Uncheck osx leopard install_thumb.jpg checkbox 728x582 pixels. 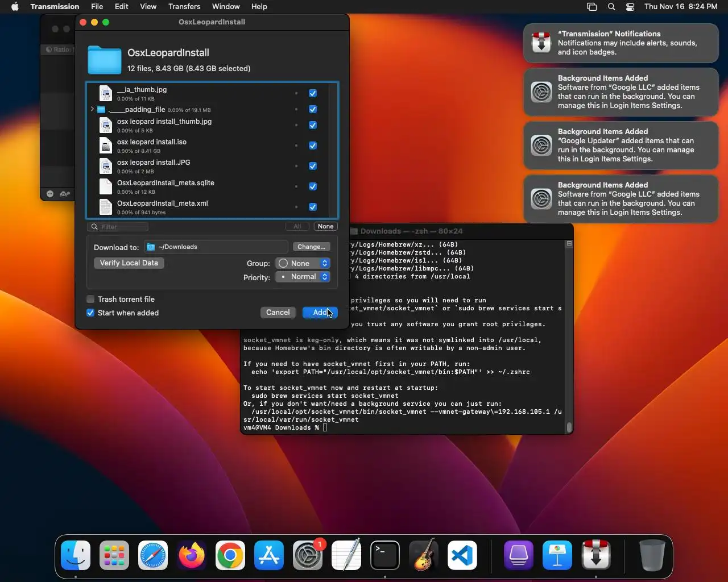click(313, 125)
